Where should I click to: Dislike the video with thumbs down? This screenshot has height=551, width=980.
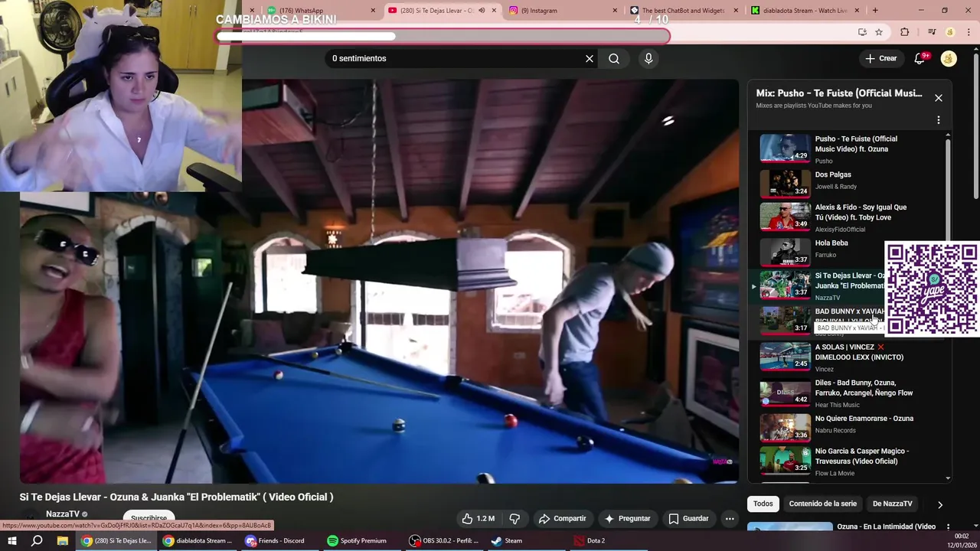click(514, 519)
